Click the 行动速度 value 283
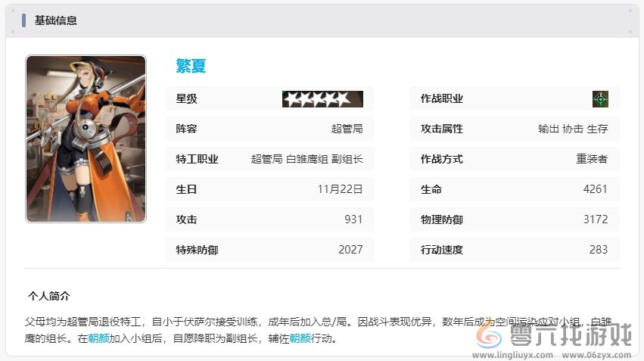The width and height of the screenshot is (644, 361). 598,250
